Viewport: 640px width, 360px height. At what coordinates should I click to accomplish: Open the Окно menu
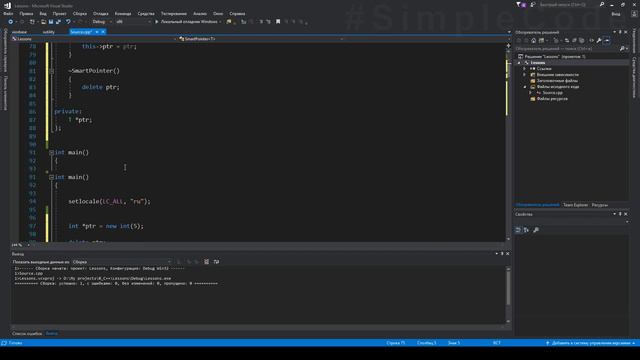218,13
